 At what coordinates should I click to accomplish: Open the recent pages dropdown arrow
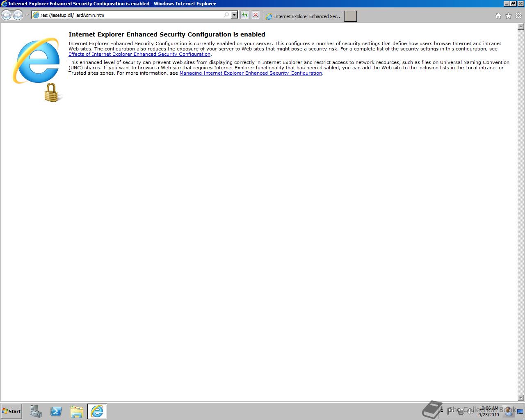[x=27, y=15]
